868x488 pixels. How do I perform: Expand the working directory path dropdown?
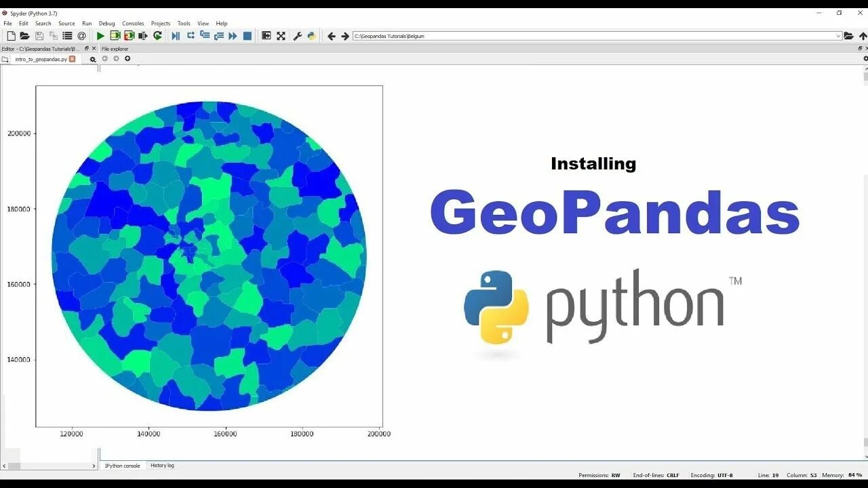click(838, 36)
